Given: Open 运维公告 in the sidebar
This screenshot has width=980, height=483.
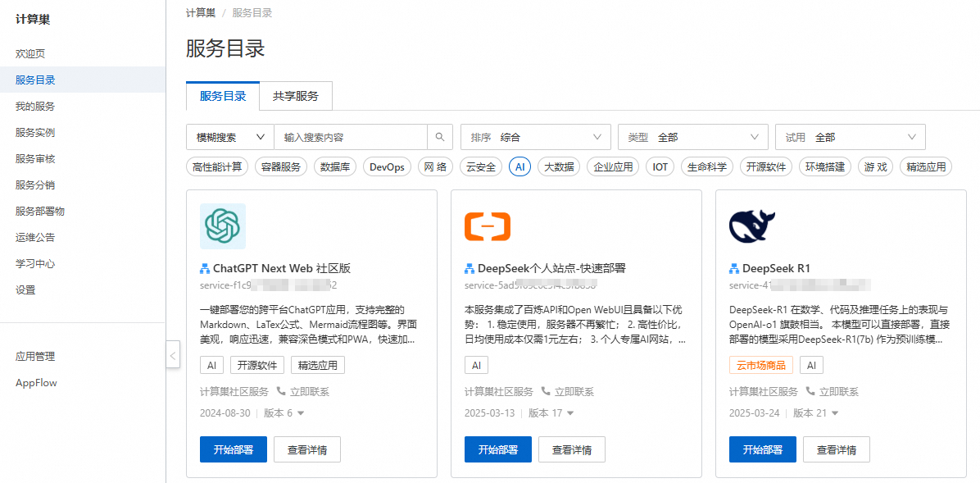Looking at the screenshot, I should point(83,238).
